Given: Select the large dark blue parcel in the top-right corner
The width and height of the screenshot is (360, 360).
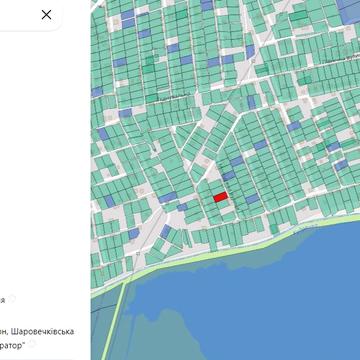Looking at the screenshot, I should pos(348,10).
